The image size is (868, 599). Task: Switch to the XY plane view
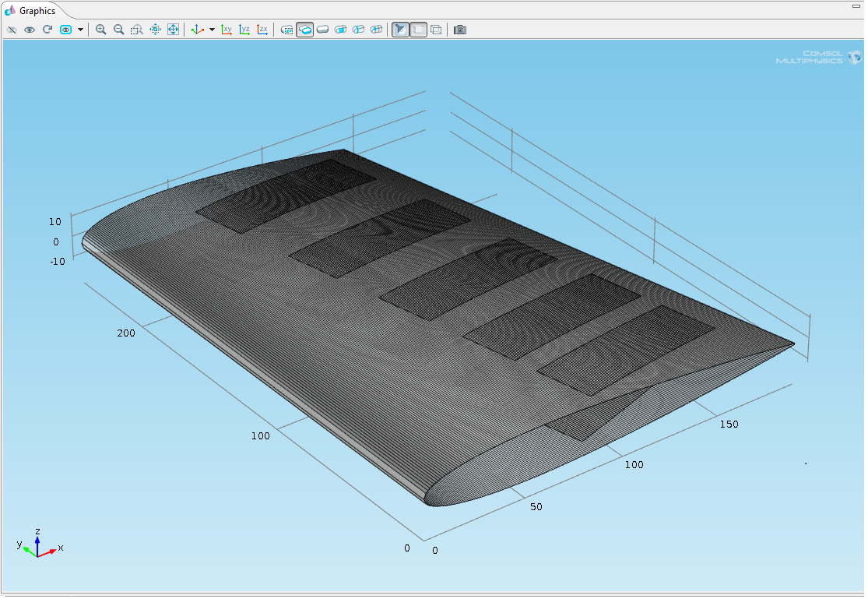point(227,30)
